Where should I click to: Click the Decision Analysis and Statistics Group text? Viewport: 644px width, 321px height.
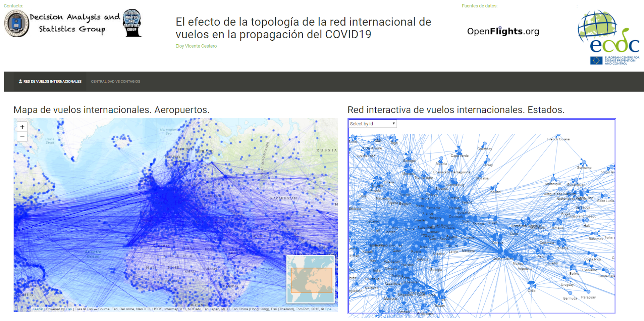[74, 23]
